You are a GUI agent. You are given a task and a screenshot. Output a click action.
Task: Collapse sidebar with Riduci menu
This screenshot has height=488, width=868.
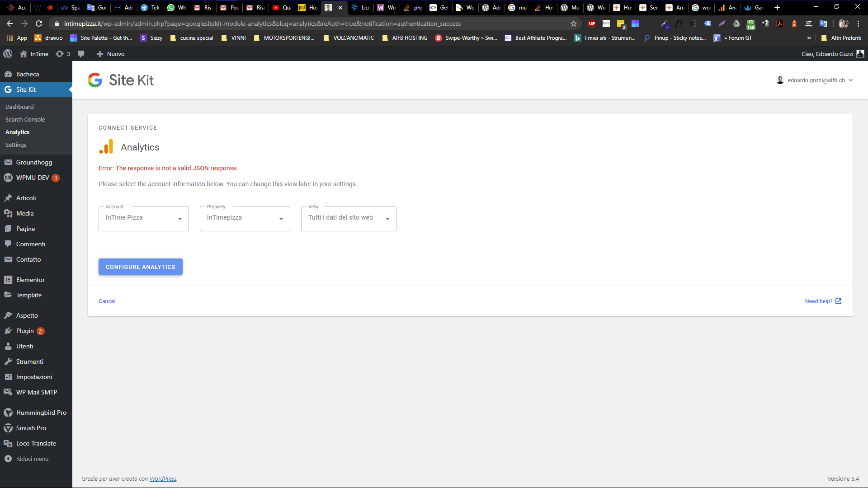[x=32, y=459]
